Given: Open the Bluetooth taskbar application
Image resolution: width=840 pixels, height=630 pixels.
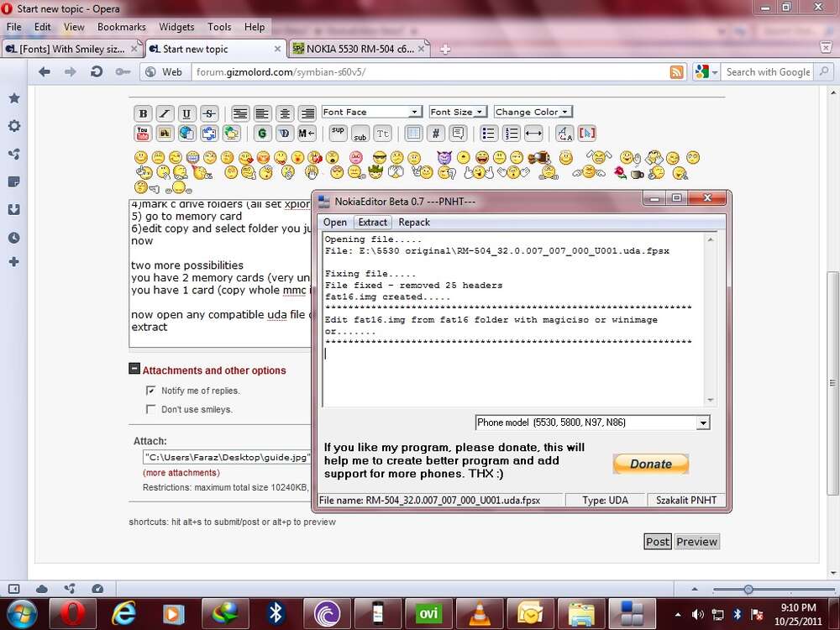Looking at the screenshot, I should (x=276, y=613).
